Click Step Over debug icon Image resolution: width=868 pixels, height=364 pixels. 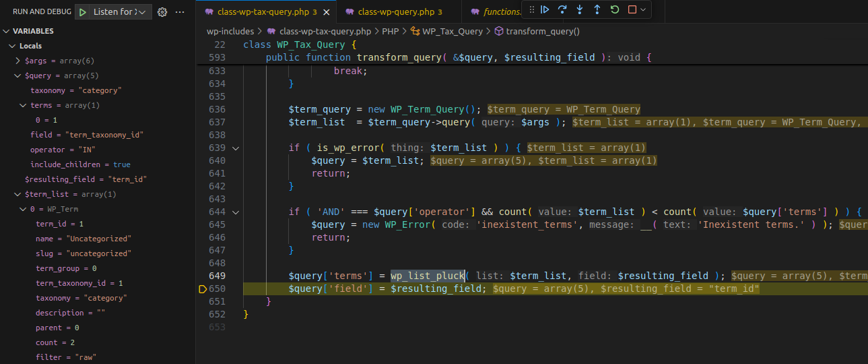[562, 9]
